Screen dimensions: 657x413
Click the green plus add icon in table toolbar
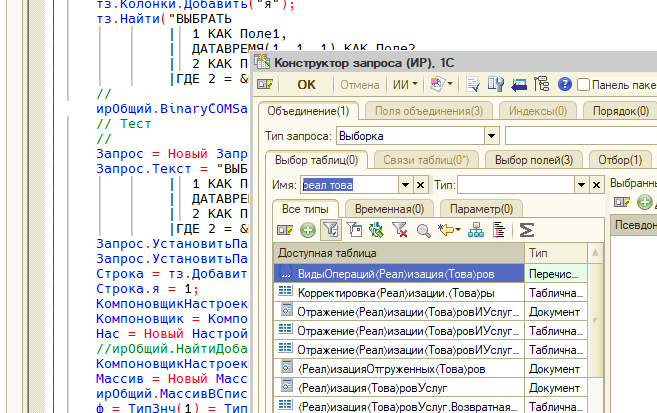pyautogui.click(x=307, y=230)
